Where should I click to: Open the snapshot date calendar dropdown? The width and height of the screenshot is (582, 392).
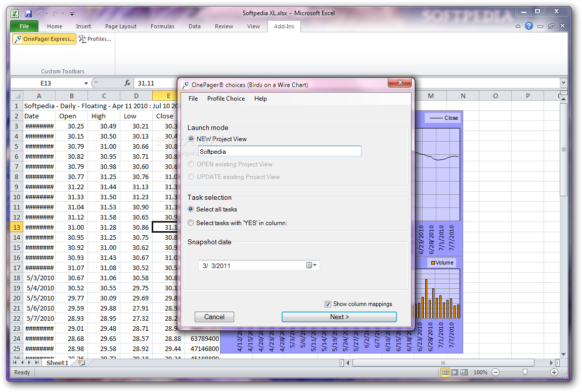point(311,265)
